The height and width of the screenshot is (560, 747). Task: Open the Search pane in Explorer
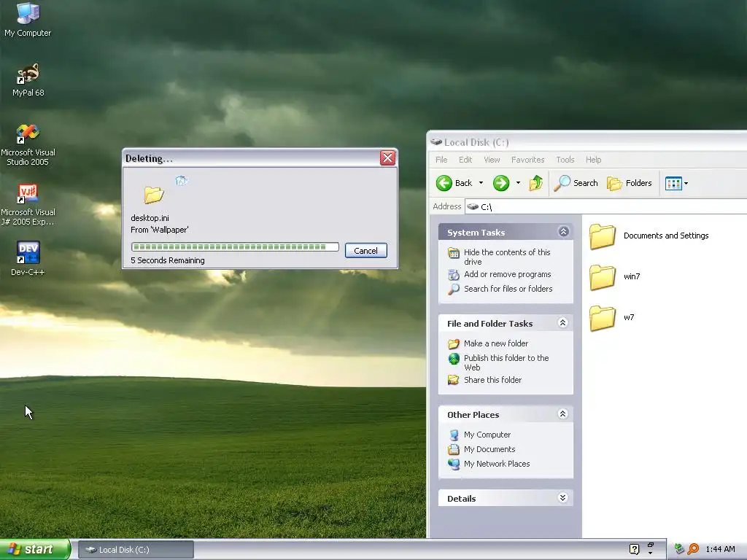576,183
